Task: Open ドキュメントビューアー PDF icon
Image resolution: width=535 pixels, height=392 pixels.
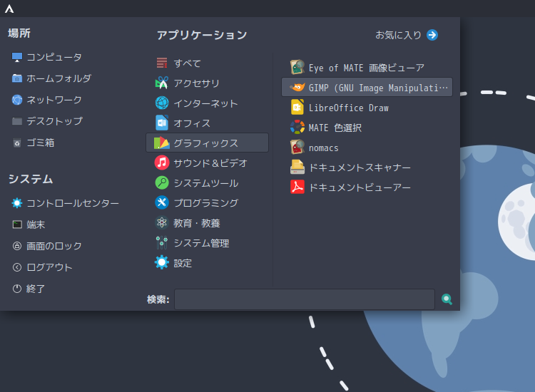Action: (297, 187)
